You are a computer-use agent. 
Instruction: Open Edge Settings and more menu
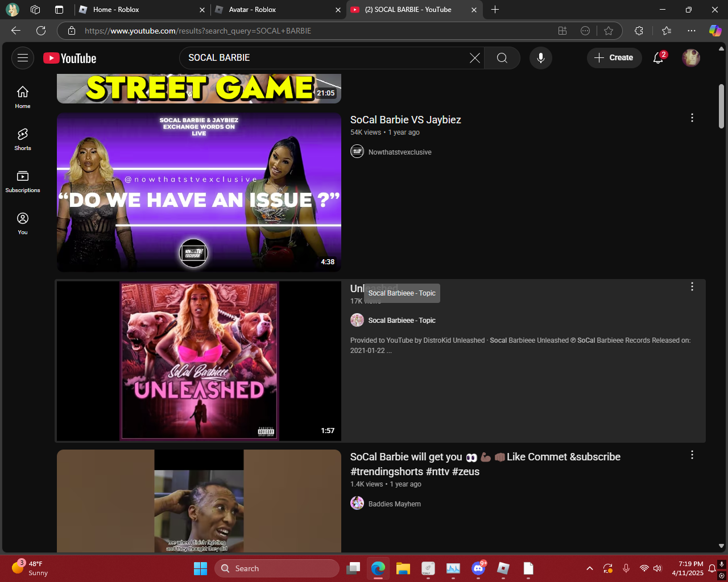coord(691,31)
